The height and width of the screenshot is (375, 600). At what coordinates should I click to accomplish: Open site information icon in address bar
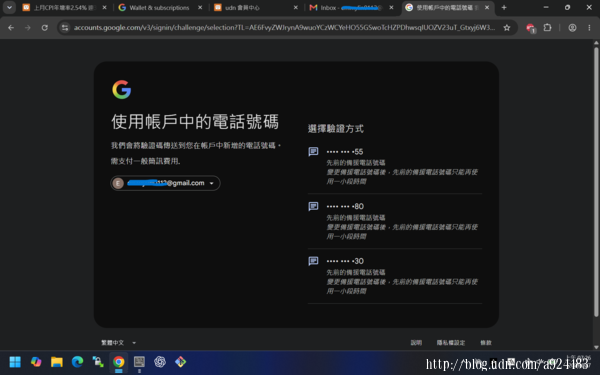coord(65,28)
